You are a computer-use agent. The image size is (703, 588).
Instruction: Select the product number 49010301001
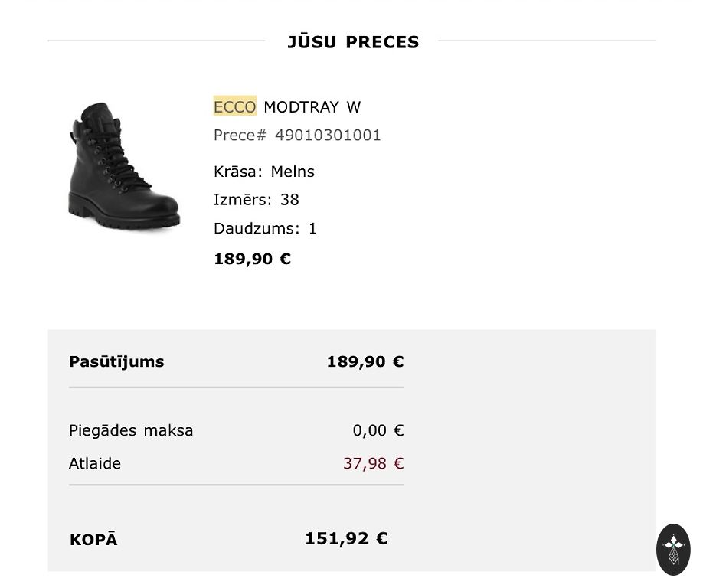[328, 136]
